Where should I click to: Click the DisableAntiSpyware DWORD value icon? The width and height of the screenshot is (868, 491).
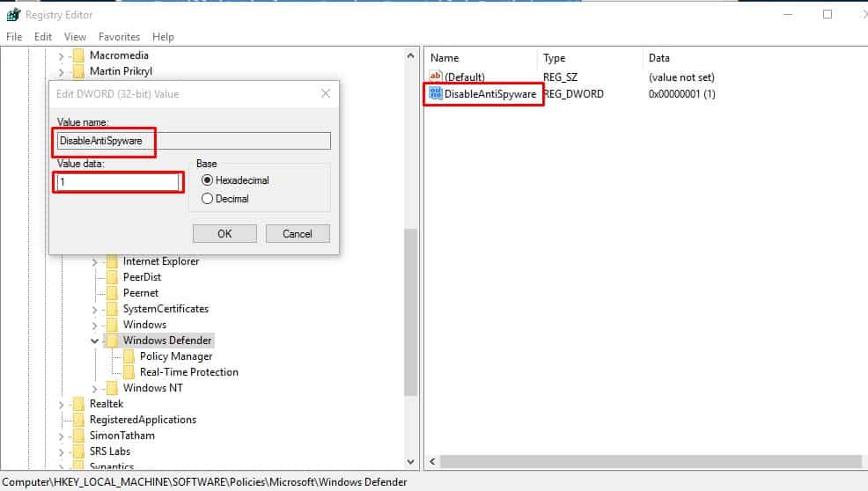pyautogui.click(x=436, y=93)
